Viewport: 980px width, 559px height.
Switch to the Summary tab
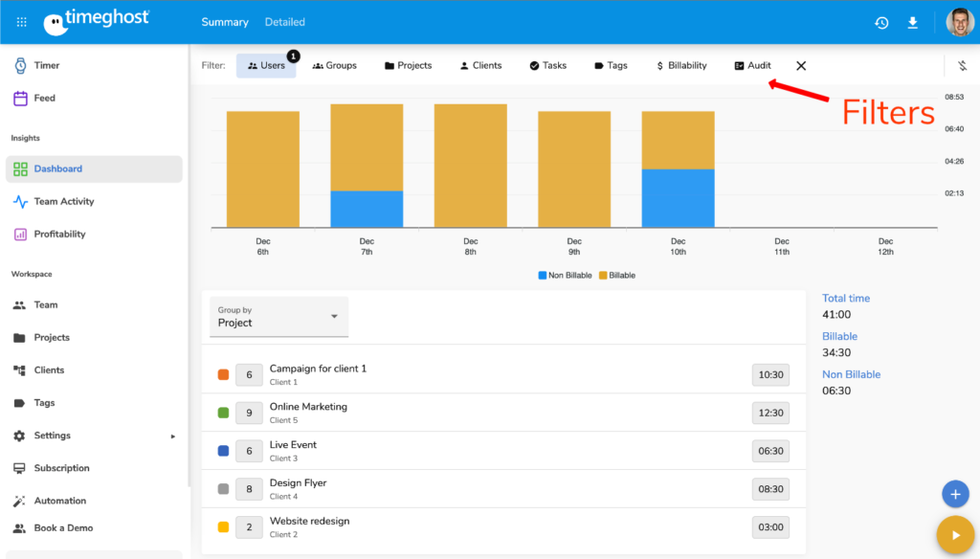coord(224,22)
